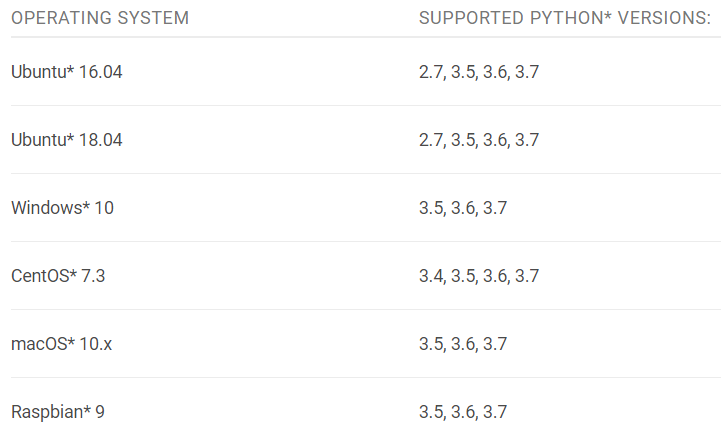The height and width of the screenshot is (443, 721).
Task: Select the Ubuntu* 18.04 row label
Action: 67,140
